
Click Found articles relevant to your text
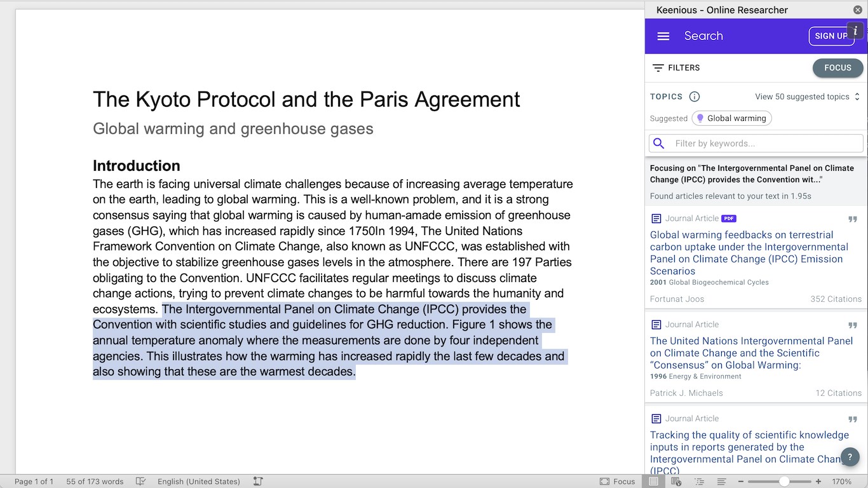[731, 196]
